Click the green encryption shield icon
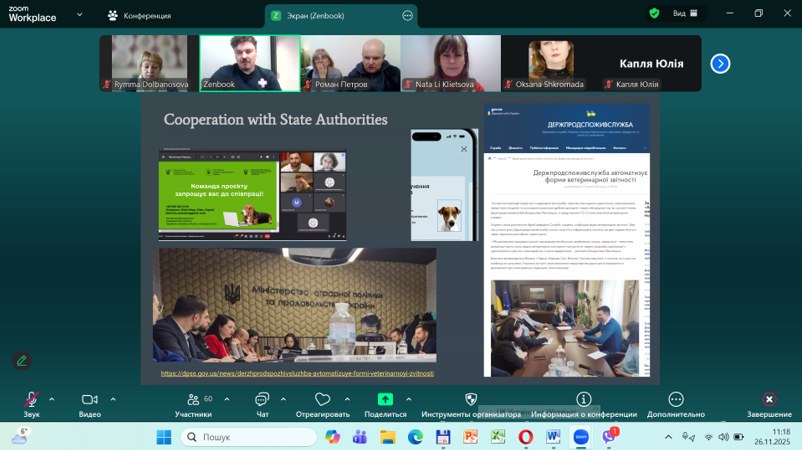This screenshot has height=450, width=803. point(654,14)
